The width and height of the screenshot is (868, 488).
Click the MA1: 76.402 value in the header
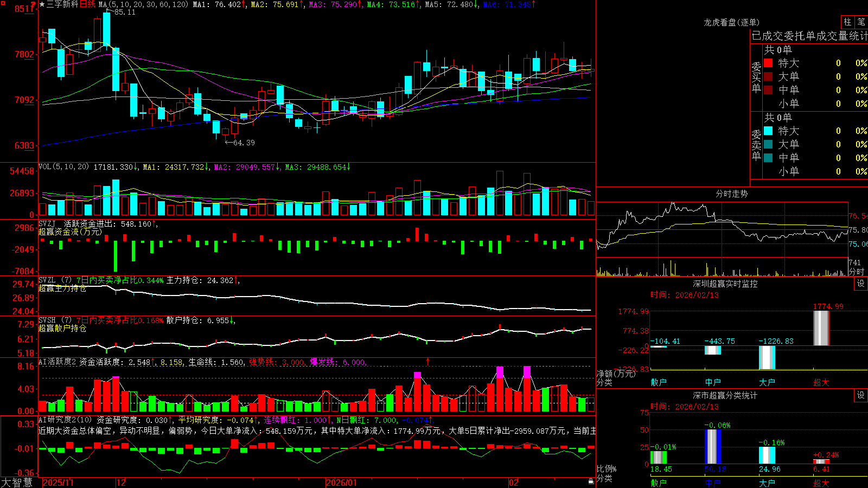pos(219,4)
